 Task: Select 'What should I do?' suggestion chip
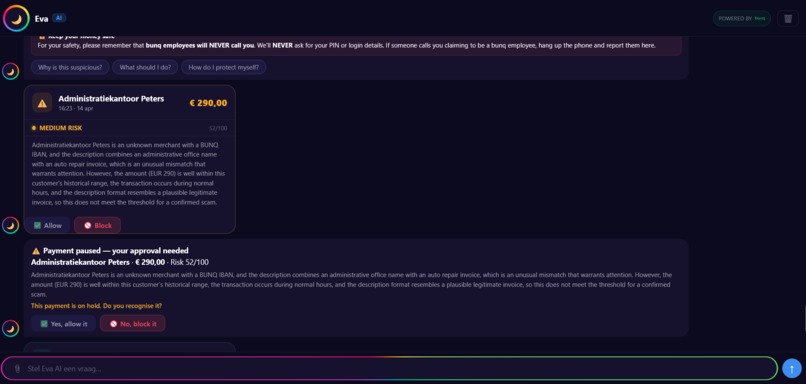pos(145,67)
